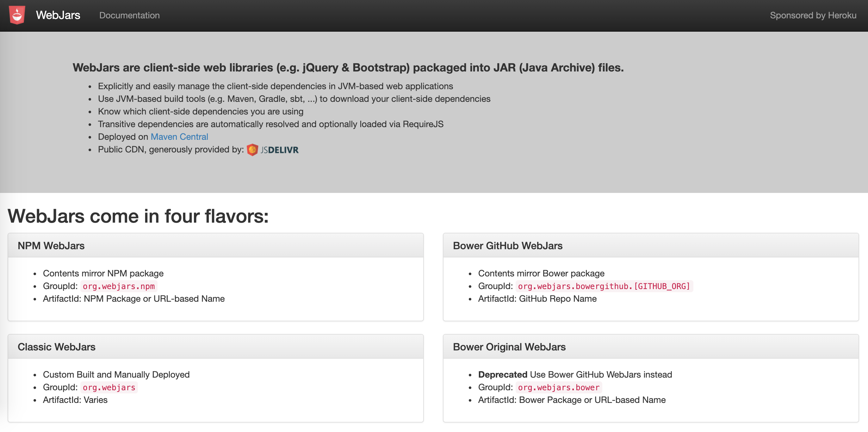Click the WebJars red jar logo icon
The image size is (868, 432).
point(17,15)
